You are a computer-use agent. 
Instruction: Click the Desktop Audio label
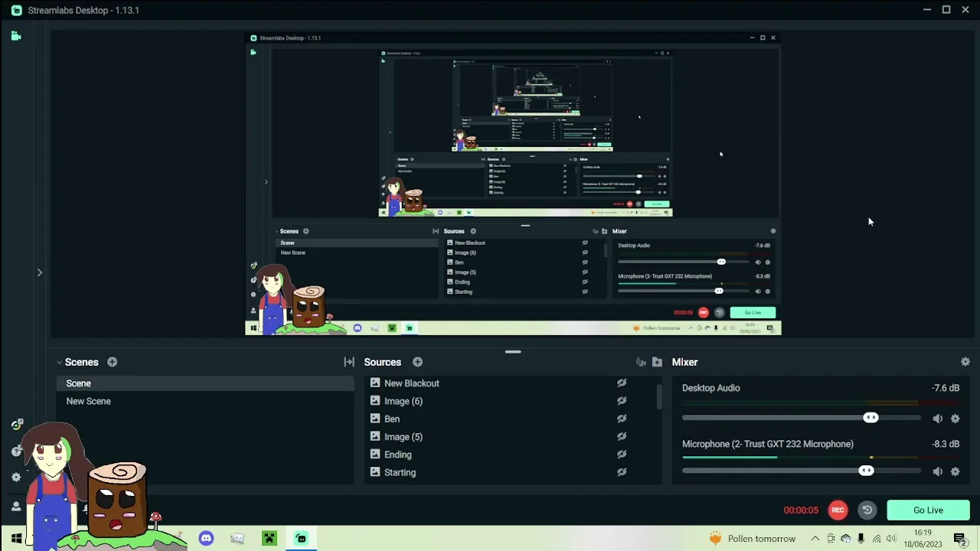pyautogui.click(x=711, y=388)
